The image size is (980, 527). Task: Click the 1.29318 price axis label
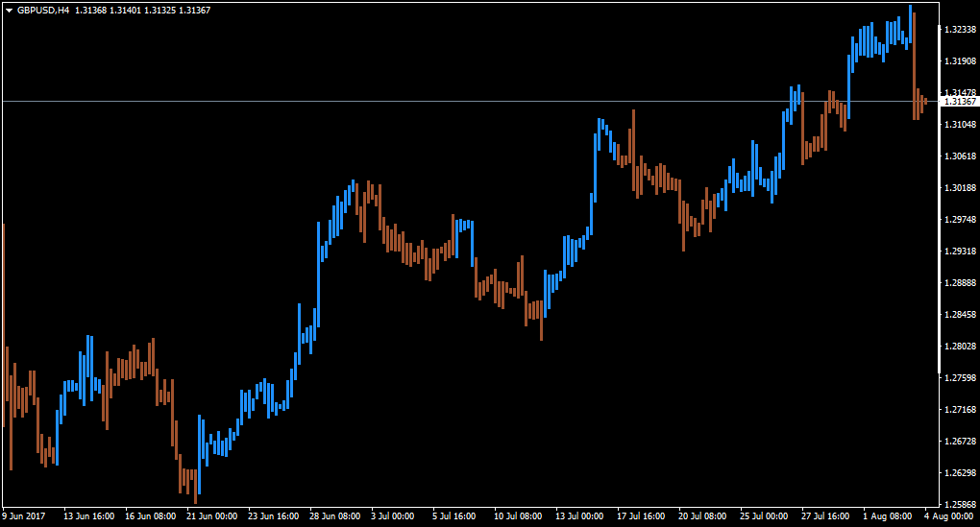pos(960,251)
